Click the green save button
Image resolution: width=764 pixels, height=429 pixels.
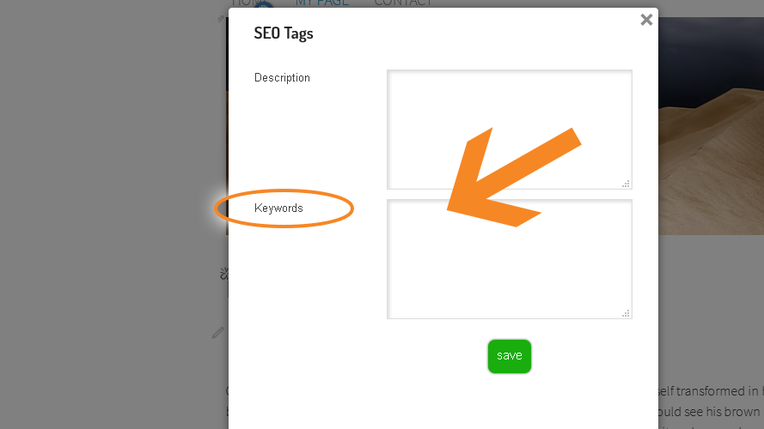tap(509, 356)
